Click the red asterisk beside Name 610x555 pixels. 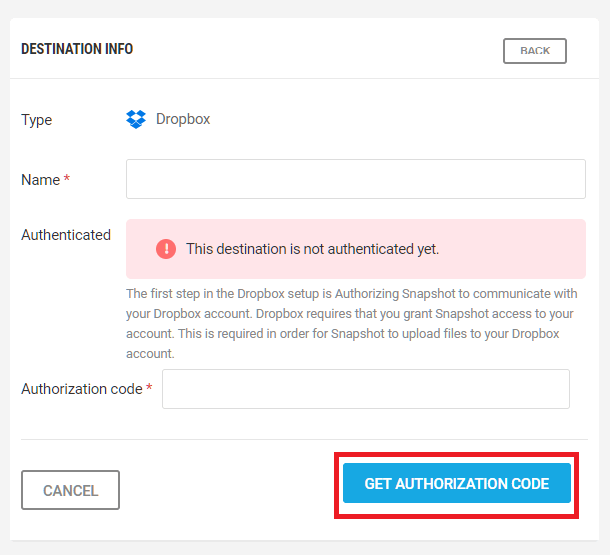coord(67,180)
